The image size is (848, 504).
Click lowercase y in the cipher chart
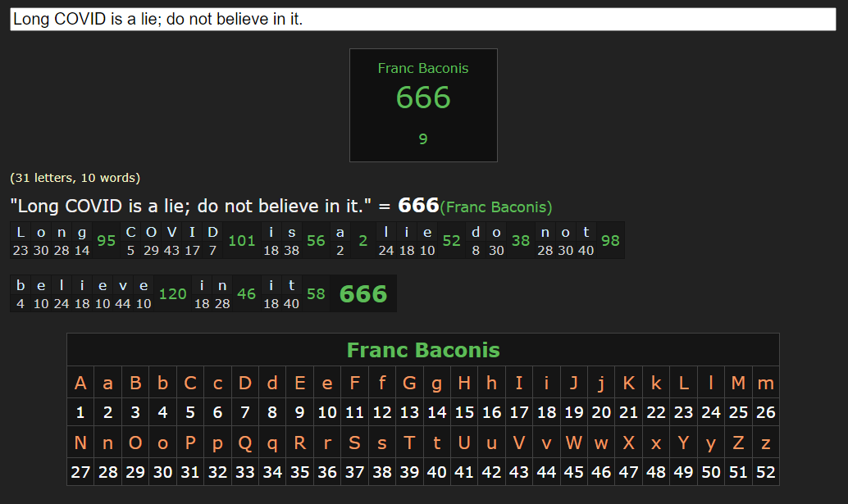tap(711, 443)
